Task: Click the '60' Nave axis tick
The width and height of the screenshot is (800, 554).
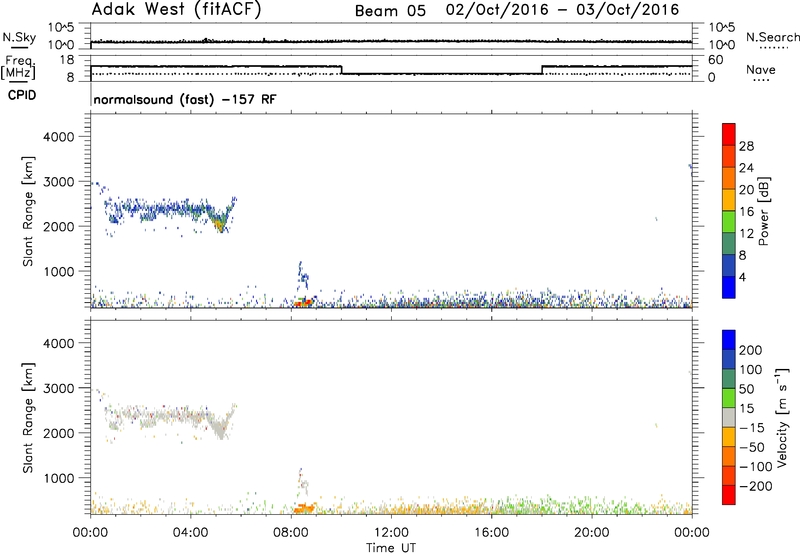Action: pos(715,60)
